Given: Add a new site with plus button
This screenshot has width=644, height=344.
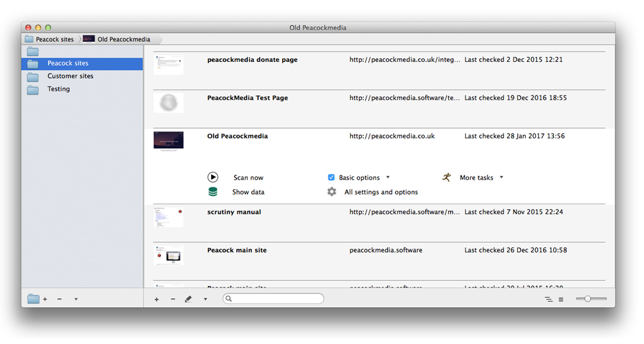Looking at the screenshot, I should point(156,299).
